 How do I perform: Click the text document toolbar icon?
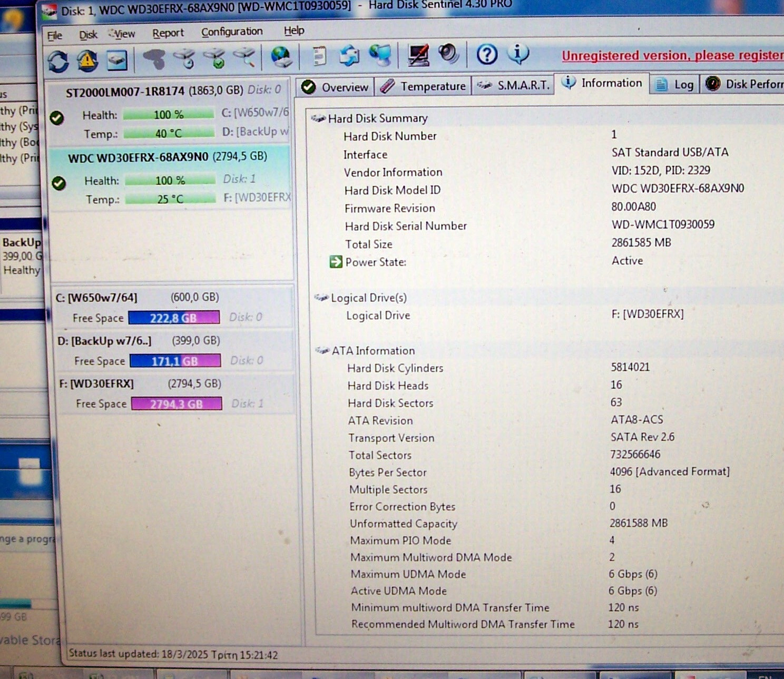pos(319,56)
